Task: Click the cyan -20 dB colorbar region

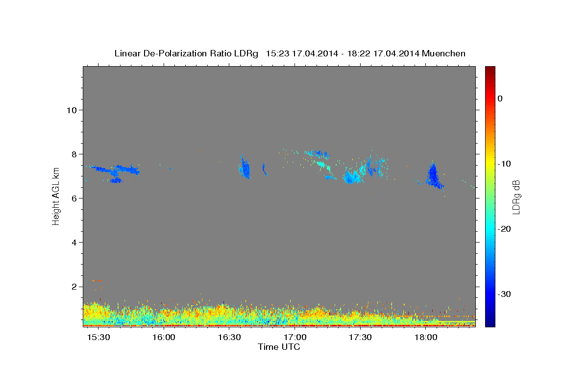Action: click(490, 229)
